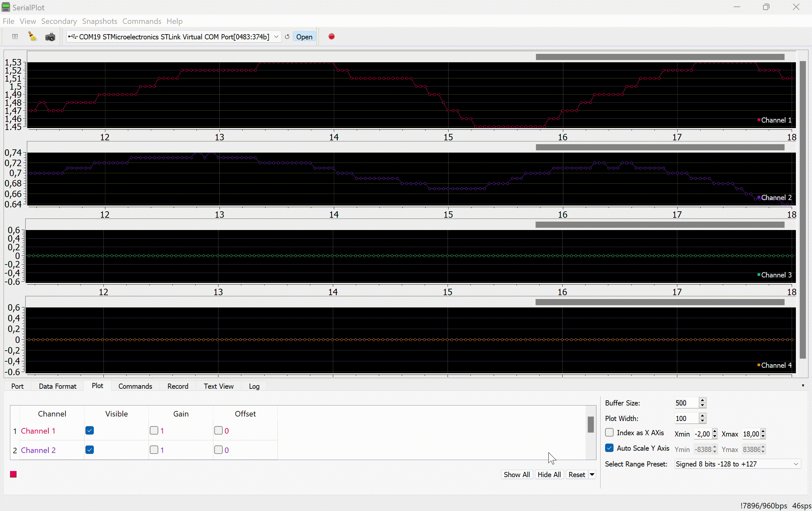Viewport: 812px width, 511px height.
Task: Click the Open port button
Action: tap(304, 36)
